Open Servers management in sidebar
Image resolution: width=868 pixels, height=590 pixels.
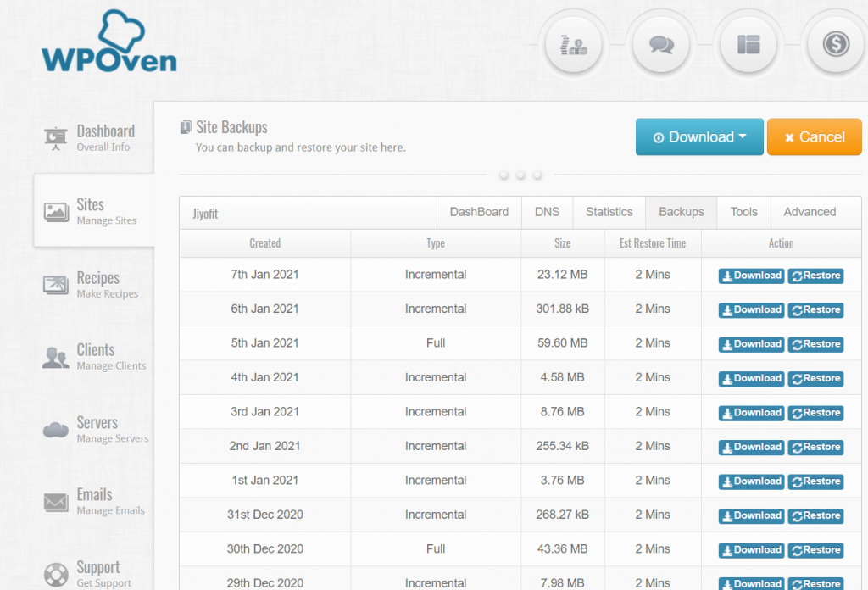point(93,429)
